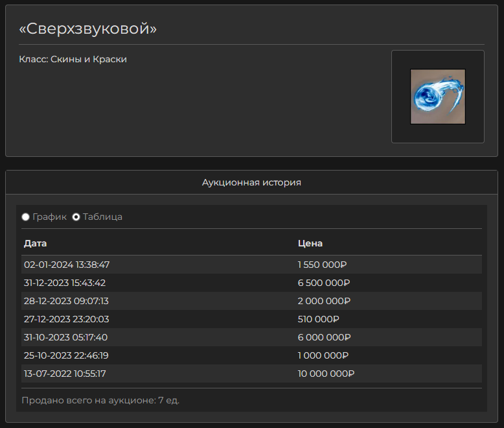Viewport: 504px width, 428px height.
Task: Select date 27-12-2023 23:20:03
Action: 67,319
